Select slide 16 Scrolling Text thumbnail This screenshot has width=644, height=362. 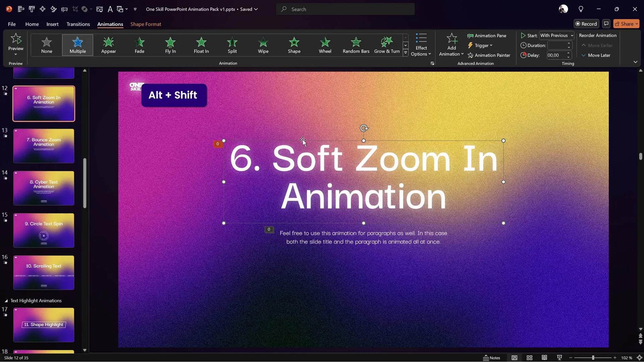click(x=44, y=273)
